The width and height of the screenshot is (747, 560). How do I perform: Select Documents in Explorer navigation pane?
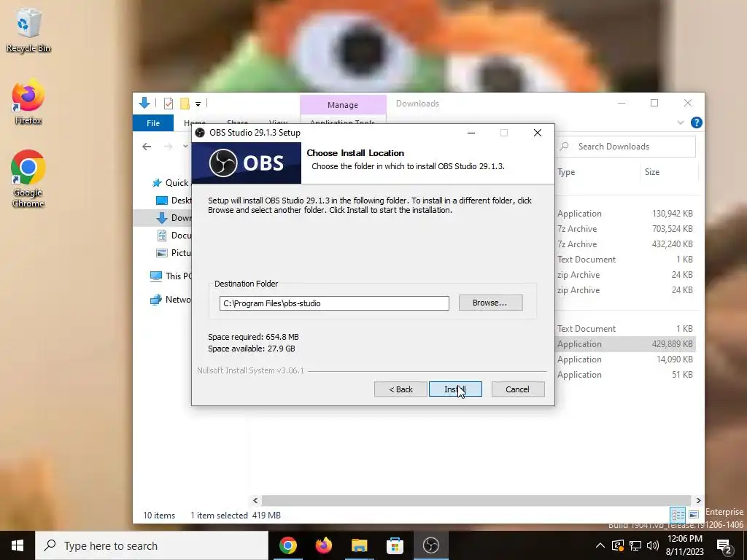click(x=174, y=236)
